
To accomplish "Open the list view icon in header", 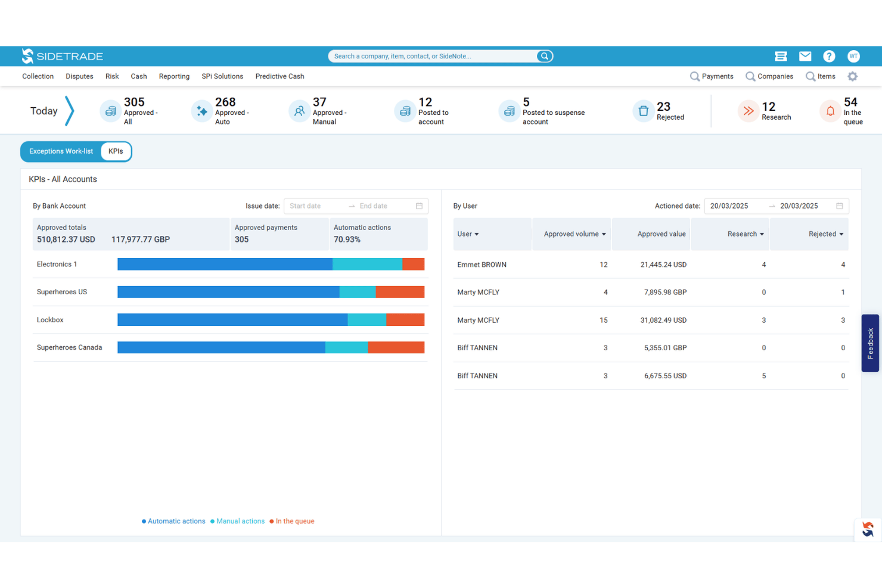I will point(781,56).
